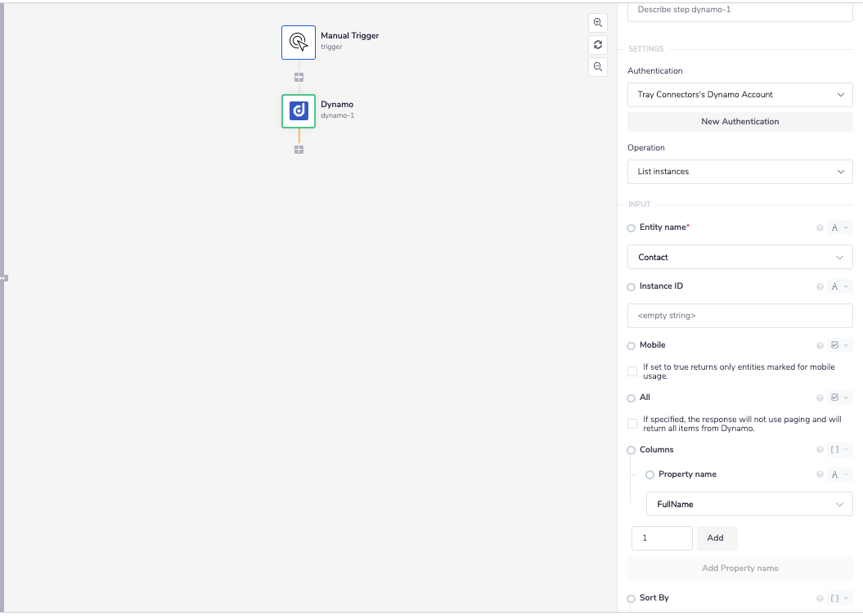Click the zoom out magnifier icon
Screen dimensions: 863x616
(x=598, y=67)
